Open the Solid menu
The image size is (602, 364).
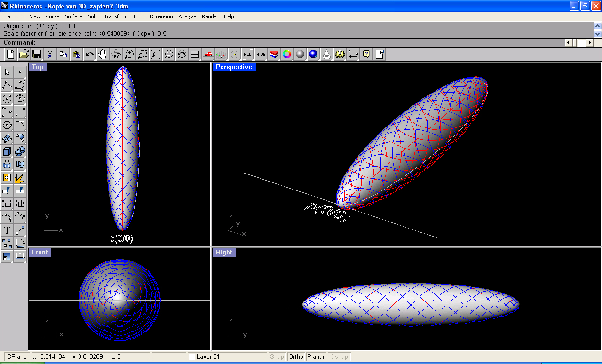tap(93, 16)
